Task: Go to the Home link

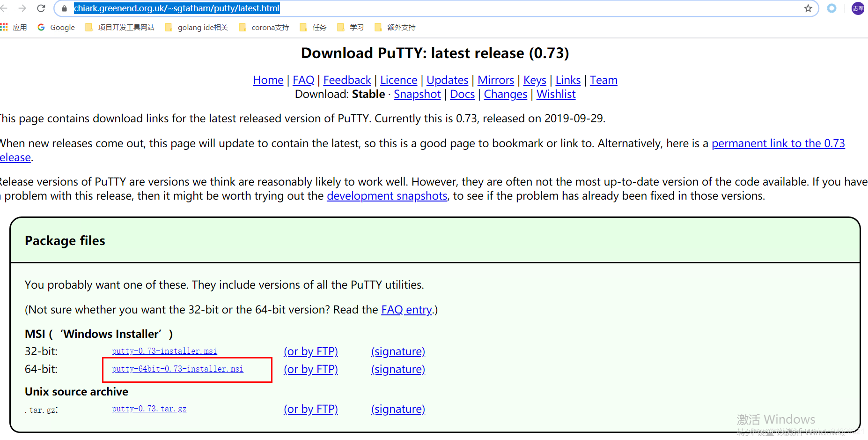Action: tap(268, 80)
